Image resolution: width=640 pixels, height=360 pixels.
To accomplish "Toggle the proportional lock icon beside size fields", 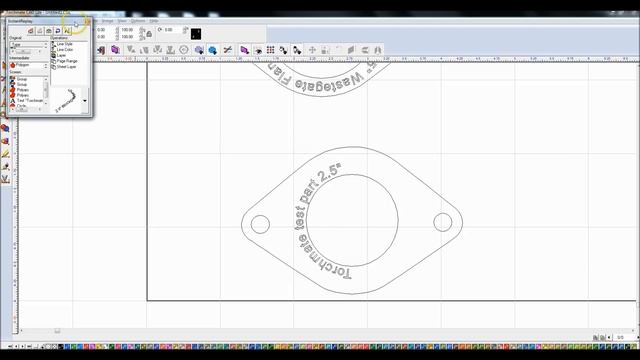I will click(x=149, y=34).
